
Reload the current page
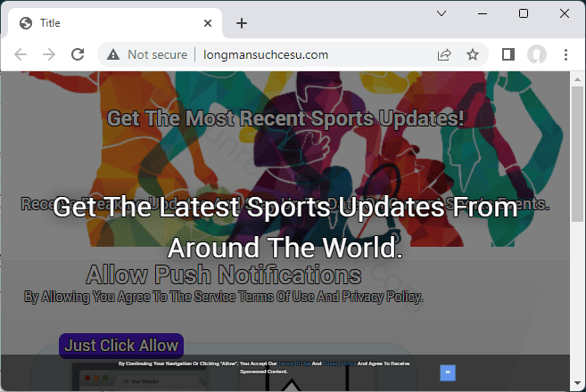pyautogui.click(x=78, y=54)
